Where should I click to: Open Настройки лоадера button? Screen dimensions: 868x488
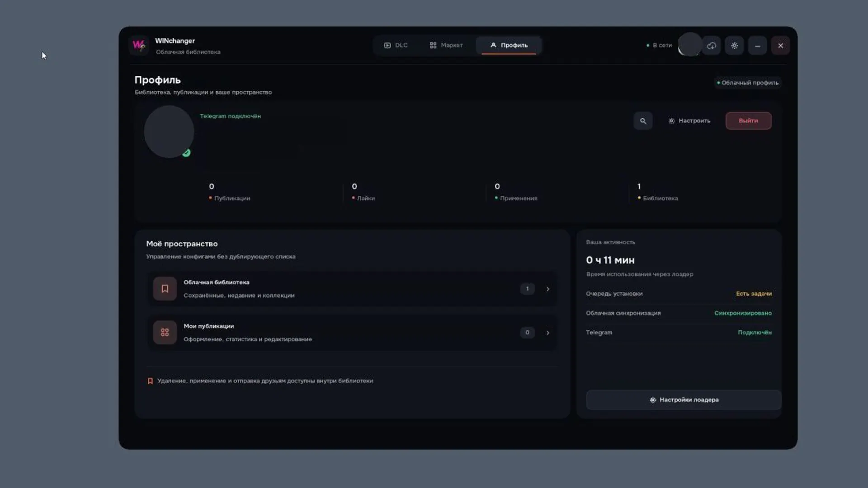(684, 400)
